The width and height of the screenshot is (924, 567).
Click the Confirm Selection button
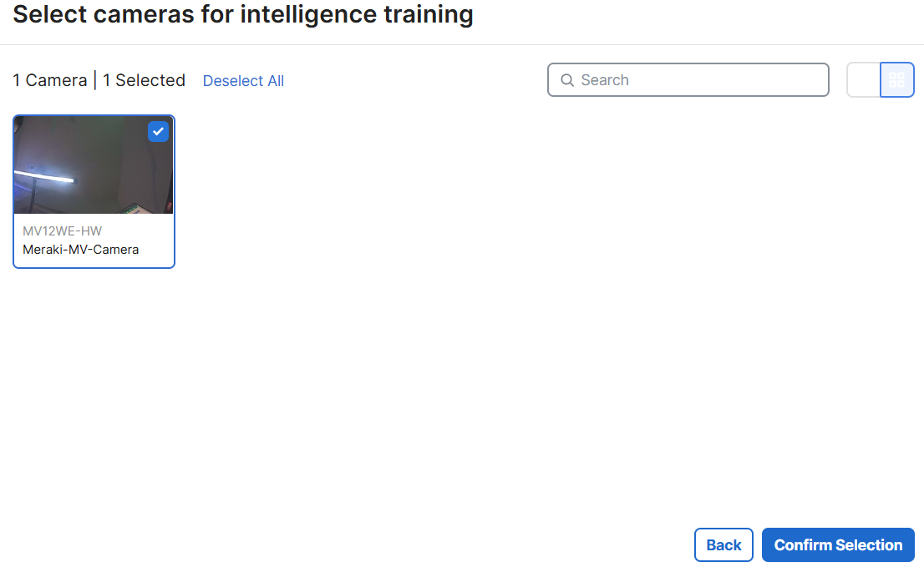(838, 544)
